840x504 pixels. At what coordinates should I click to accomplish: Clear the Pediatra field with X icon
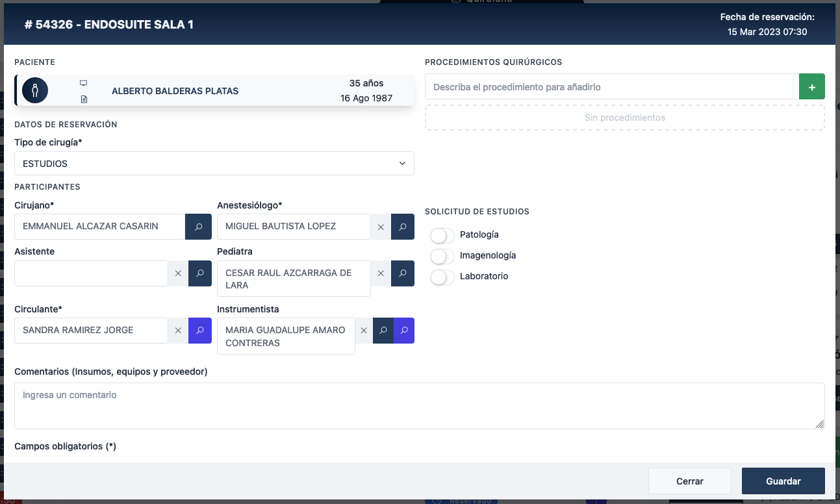click(381, 273)
